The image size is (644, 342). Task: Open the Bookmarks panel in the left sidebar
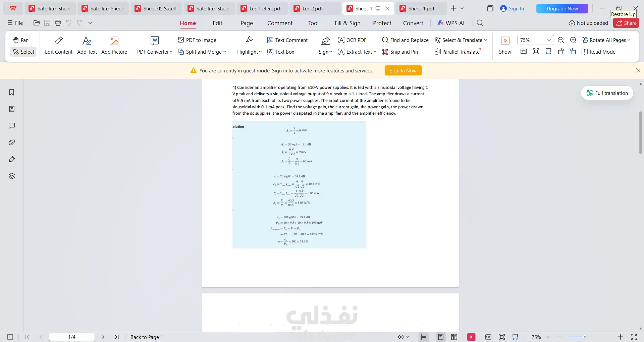[12, 92]
